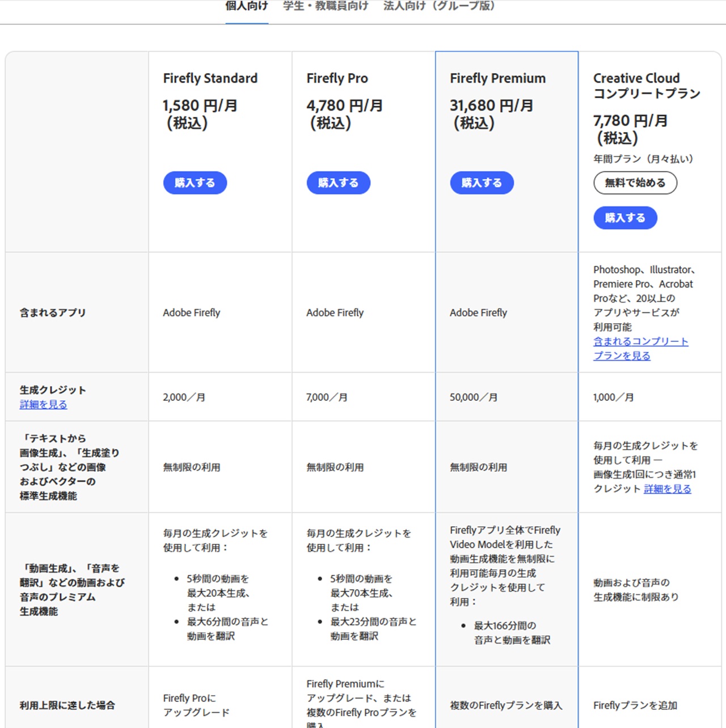Screen dimensions: 726x728
Task: Click 購入する under Firefly Pro
Action: point(339,183)
